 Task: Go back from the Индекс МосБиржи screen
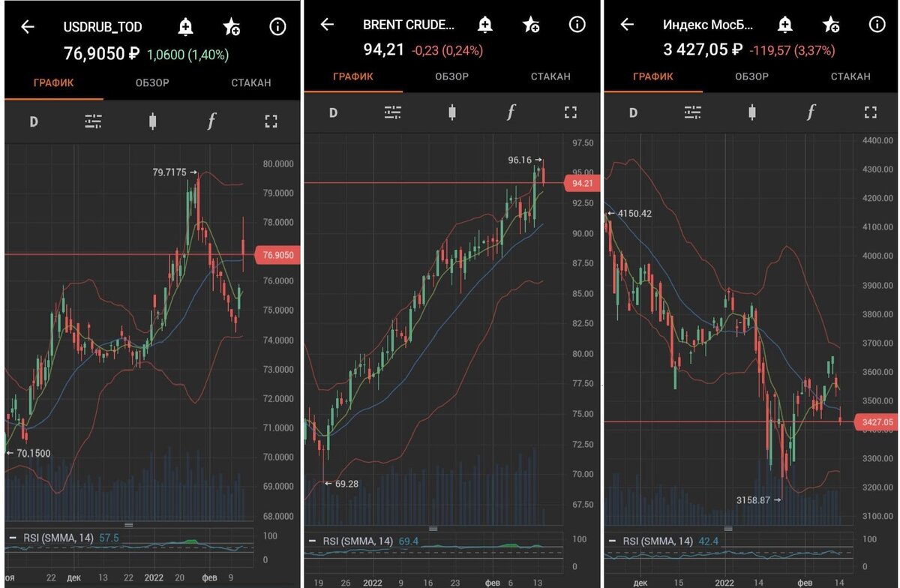coord(627,24)
